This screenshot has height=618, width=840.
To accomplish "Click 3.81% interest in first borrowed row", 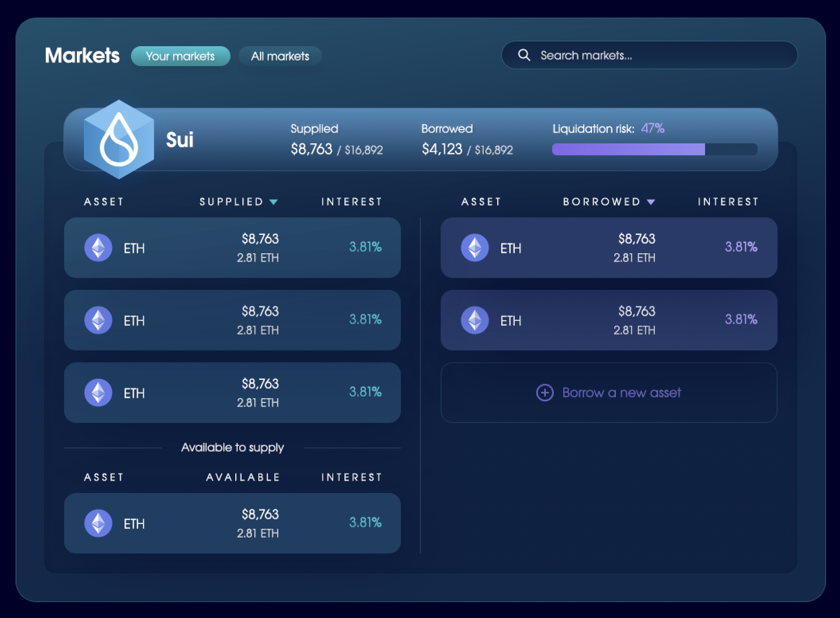I will click(741, 247).
